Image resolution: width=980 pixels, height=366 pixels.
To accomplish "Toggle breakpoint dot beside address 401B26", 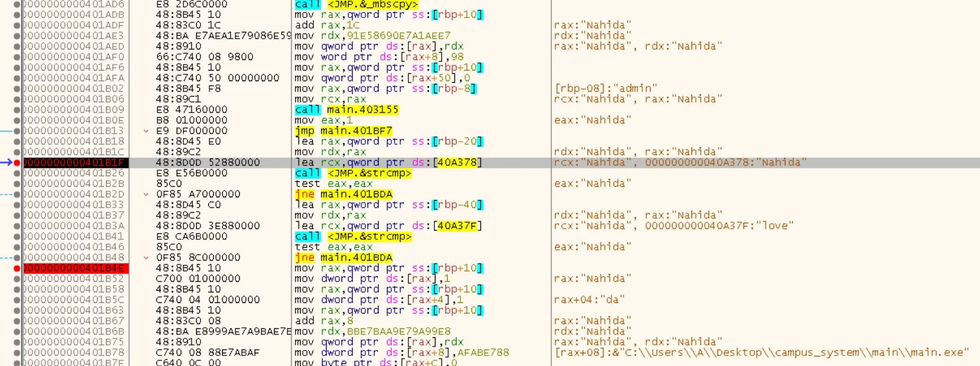I will pos(17,173).
